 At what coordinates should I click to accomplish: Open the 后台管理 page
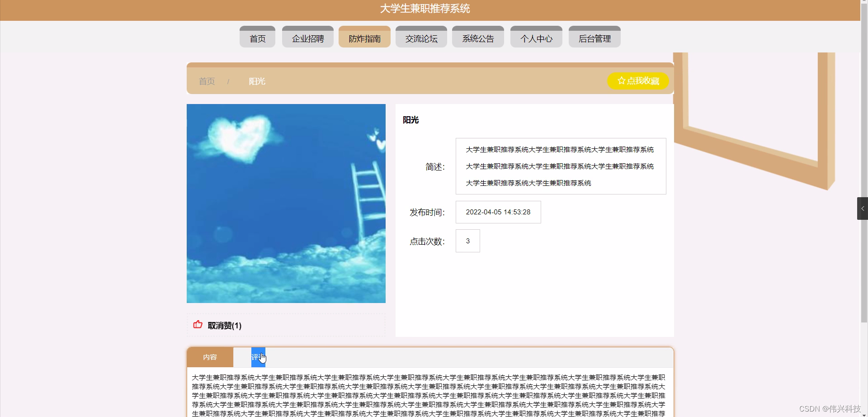click(594, 38)
